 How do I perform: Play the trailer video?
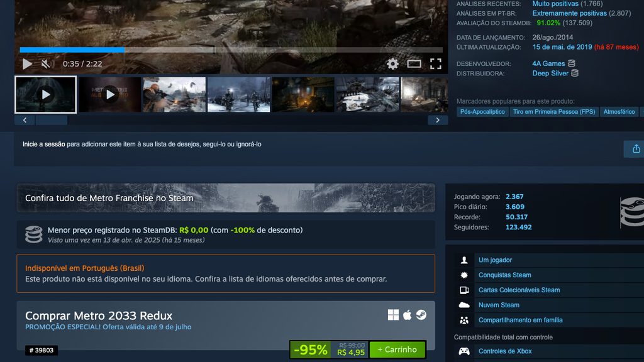point(27,64)
